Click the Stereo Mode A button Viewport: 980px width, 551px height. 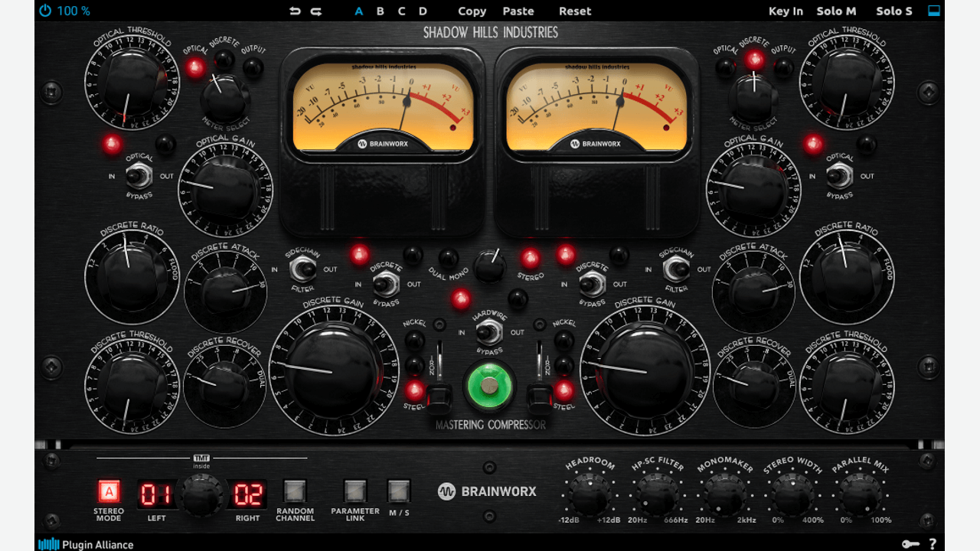pyautogui.click(x=109, y=491)
